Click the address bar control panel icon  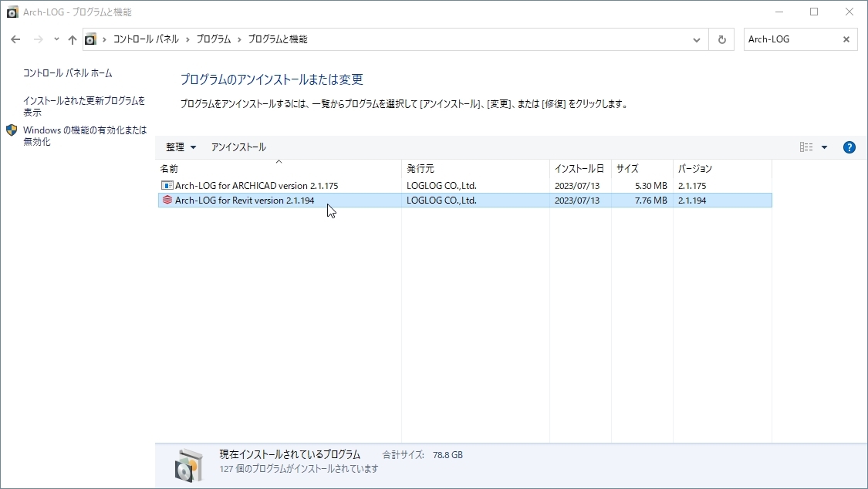point(90,39)
